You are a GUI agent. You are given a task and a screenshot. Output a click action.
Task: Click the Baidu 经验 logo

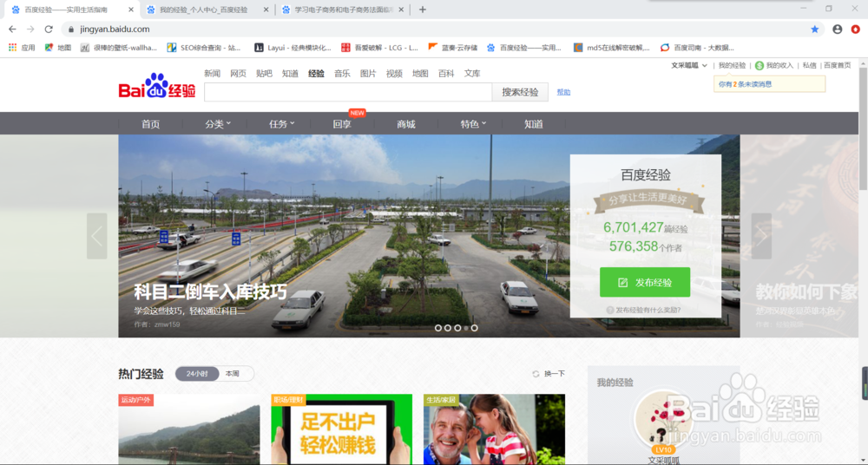click(156, 86)
